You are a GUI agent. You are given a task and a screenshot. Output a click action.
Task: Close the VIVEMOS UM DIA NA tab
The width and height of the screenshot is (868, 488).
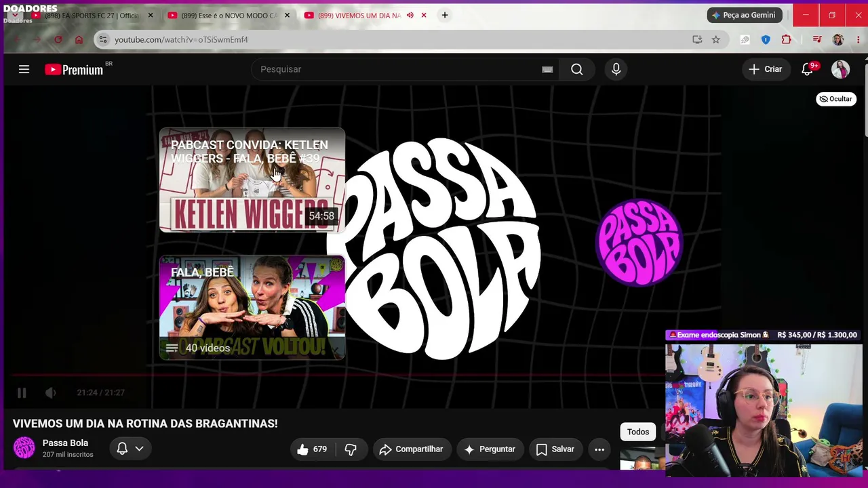pos(424,15)
